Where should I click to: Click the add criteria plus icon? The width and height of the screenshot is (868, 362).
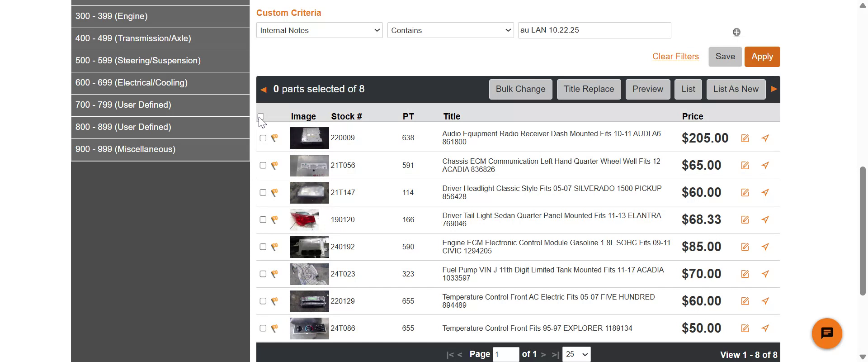(x=736, y=32)
